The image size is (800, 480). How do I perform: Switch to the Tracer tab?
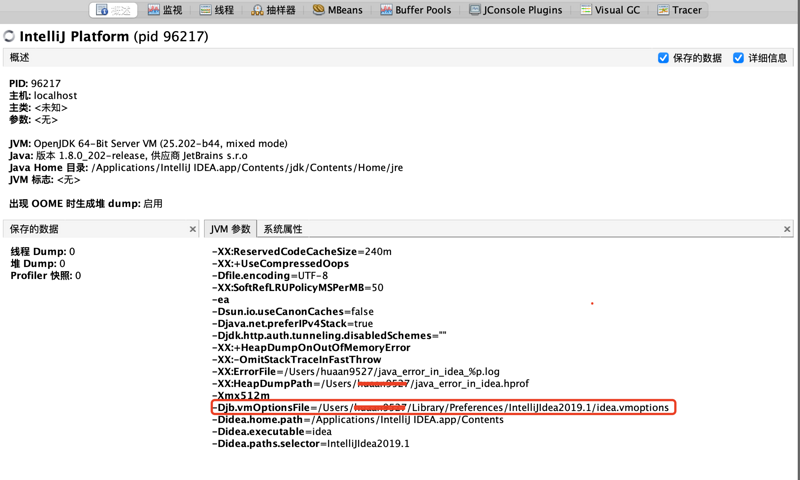point(680,10)
